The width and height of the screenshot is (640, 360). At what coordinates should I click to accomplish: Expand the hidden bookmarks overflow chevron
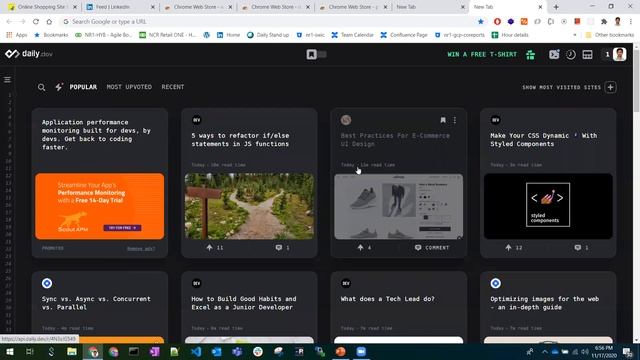575,35
